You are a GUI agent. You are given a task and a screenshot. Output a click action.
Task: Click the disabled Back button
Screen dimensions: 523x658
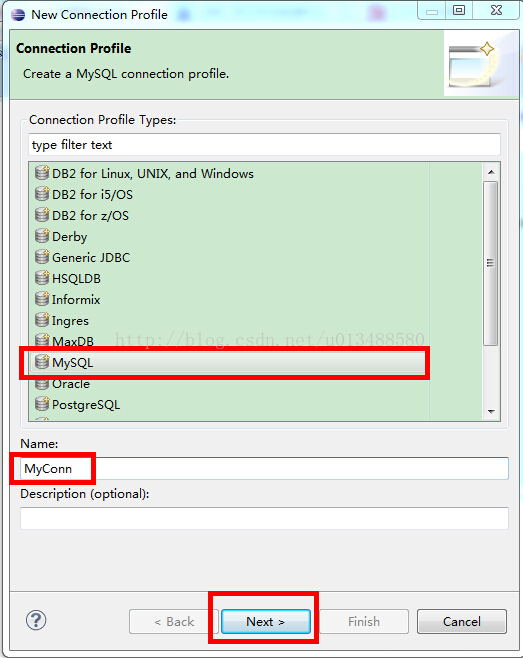point(174,621)
